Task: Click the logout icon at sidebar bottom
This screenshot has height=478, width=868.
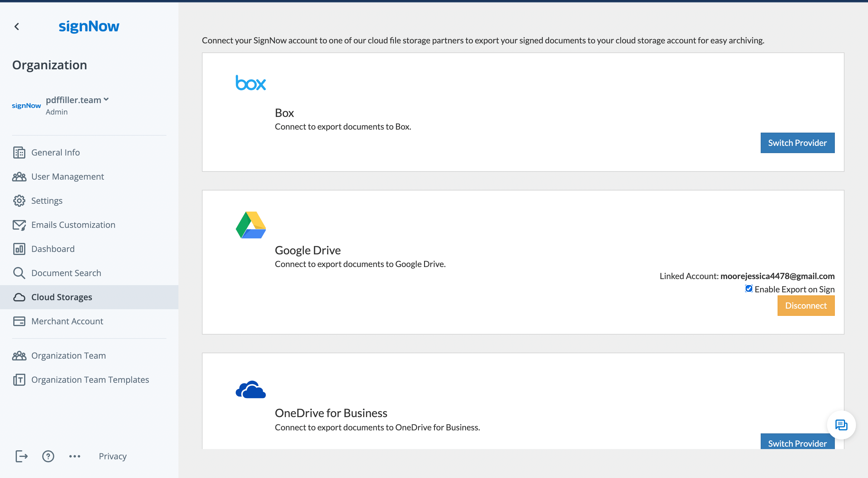Action: click(22, 456)
